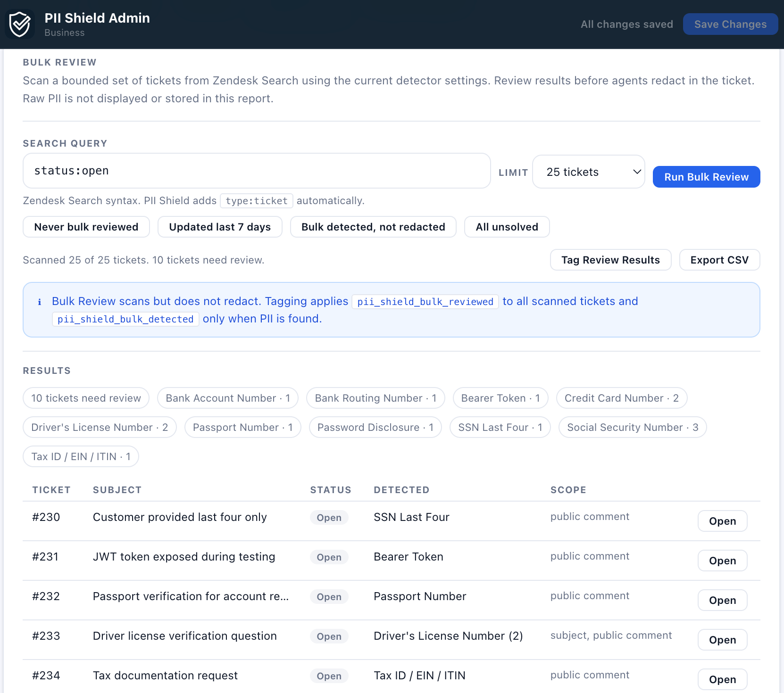Image resolution: width=784 pixels, height=693 pixels.
Task: Click the TICKET column header
Action: (x=51, y=490)
